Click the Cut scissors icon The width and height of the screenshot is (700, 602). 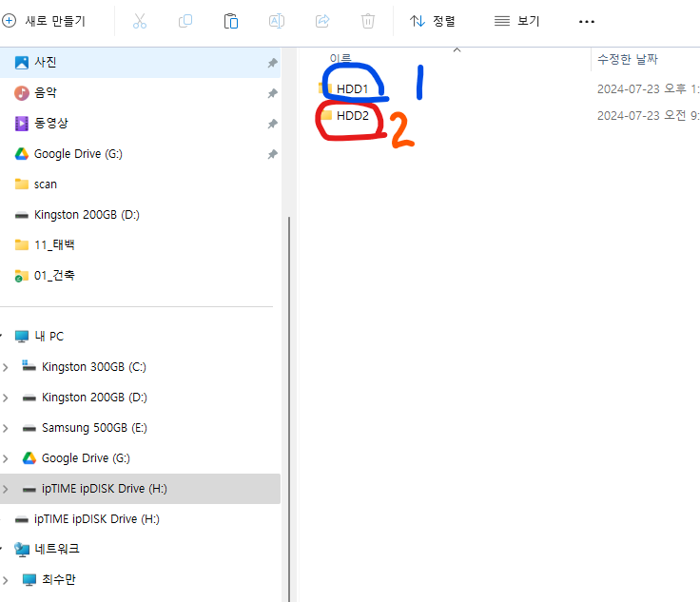140,21
